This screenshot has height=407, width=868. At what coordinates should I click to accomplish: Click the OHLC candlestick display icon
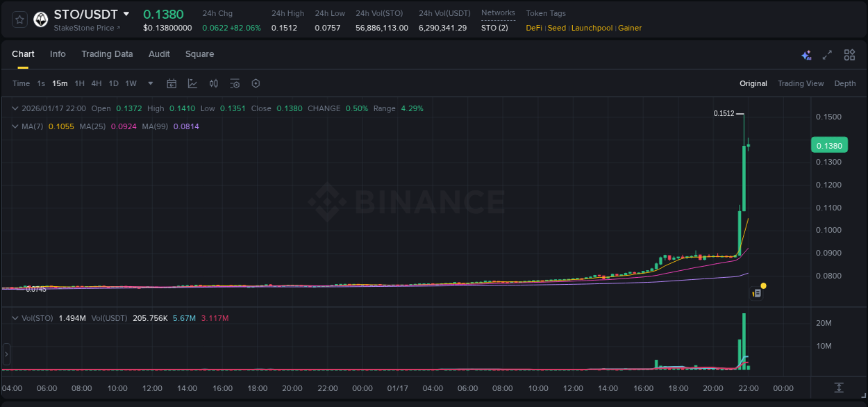(213, 83)
